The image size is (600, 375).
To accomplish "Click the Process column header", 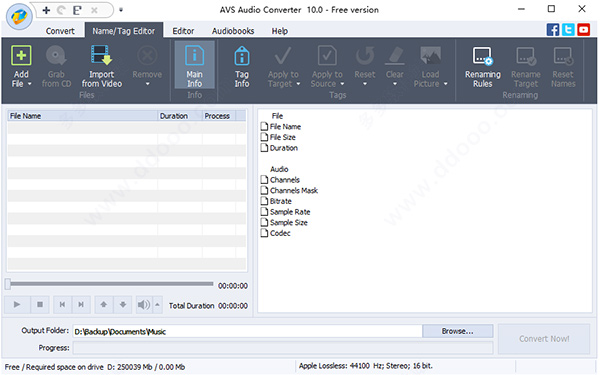I will click(219, 116).
